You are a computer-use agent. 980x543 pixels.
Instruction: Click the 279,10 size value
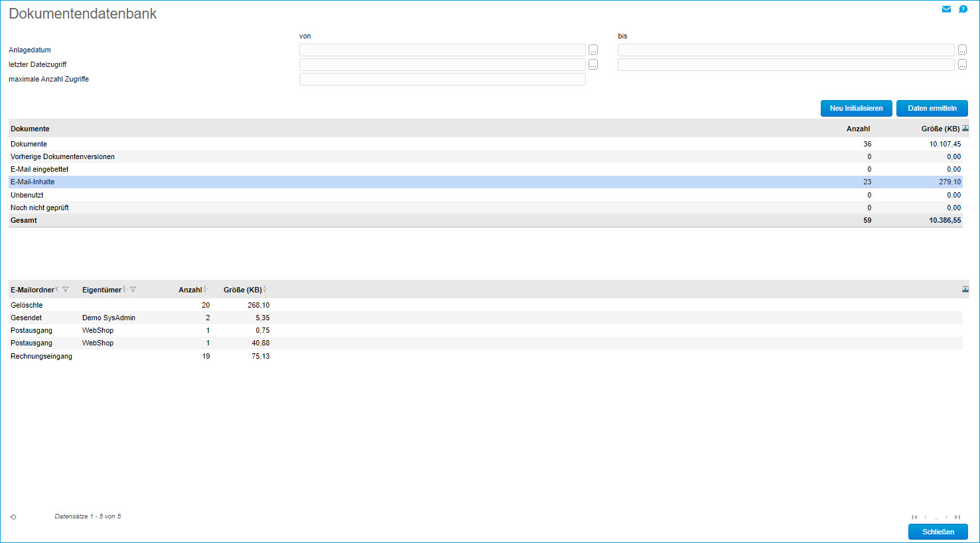tap(949, 182)
